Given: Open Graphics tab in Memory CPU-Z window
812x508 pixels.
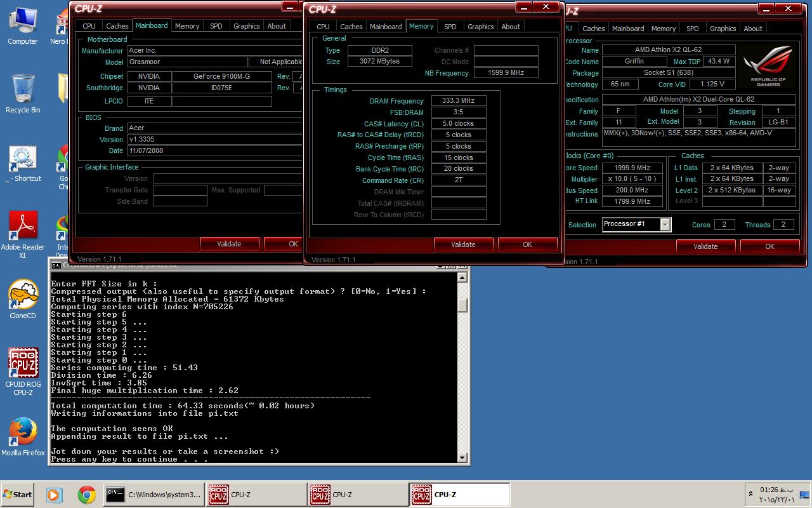Looking at the screenshot, I should click(480, 27).
